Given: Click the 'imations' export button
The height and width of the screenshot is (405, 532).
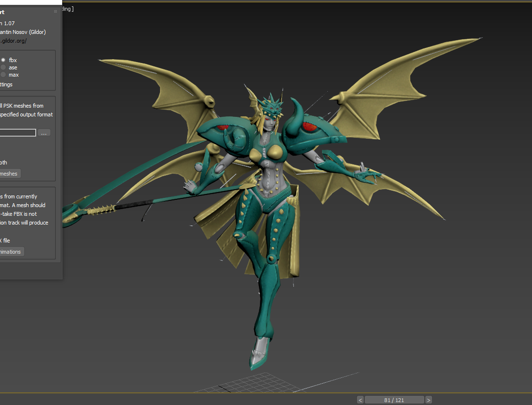Looking at the screenshot, I should 11,252.
